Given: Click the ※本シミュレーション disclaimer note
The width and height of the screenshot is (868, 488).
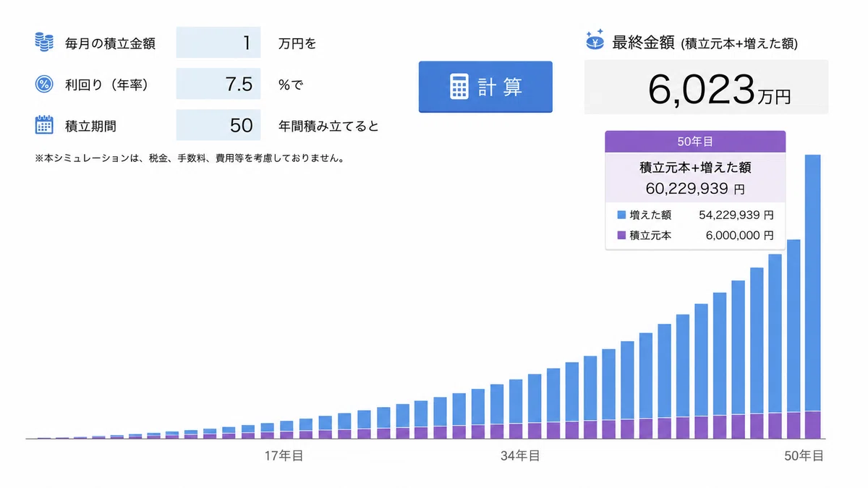Looking at the screenshot, I should click(x=189, y=157).
